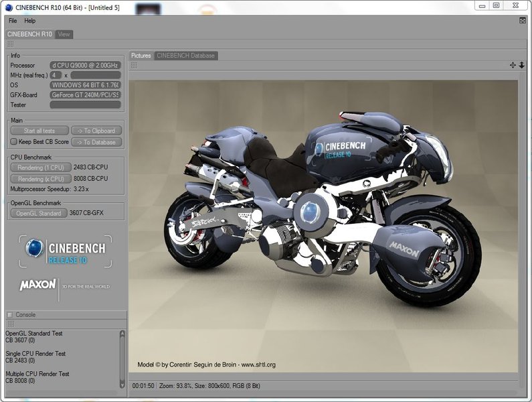Run the OpenGL Standard benchmark

coord(39,214)
